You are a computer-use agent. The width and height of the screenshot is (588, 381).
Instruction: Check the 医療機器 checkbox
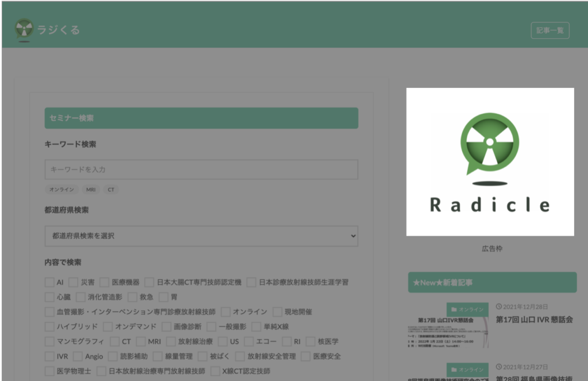pyautogui.click(x=105, y=282)
